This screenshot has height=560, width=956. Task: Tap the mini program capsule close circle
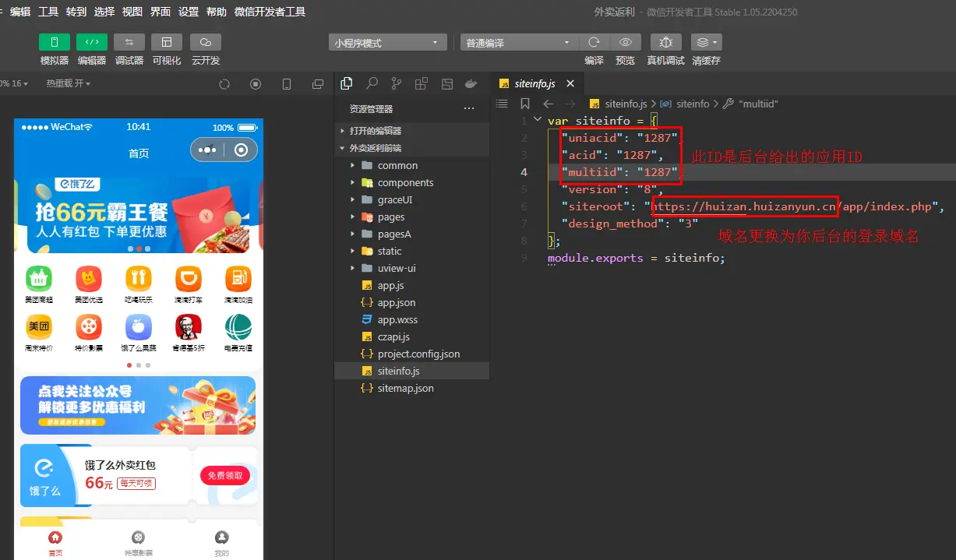pos(242,150)
